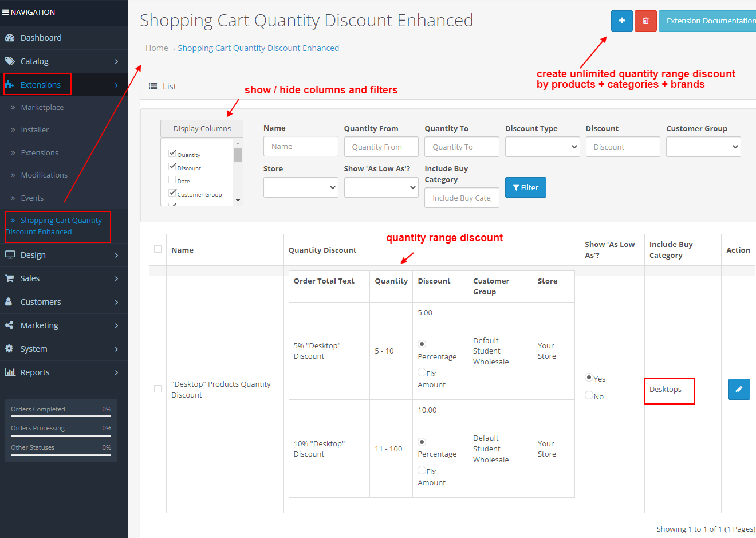Click the edit pencil icon in Action column
This screenshot has height=538, width=756.
pyautogui.click(x=739, y=389)
